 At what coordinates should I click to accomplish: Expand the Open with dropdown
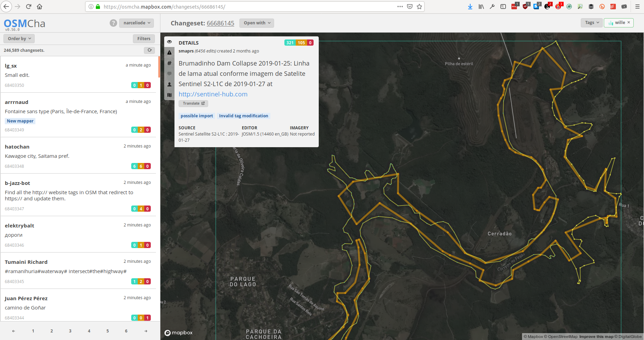click(x=257, y=23)
